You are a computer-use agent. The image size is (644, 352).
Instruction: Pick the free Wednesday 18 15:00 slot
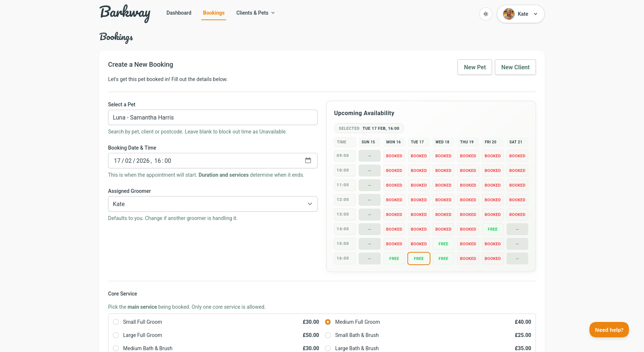(443, 244)
